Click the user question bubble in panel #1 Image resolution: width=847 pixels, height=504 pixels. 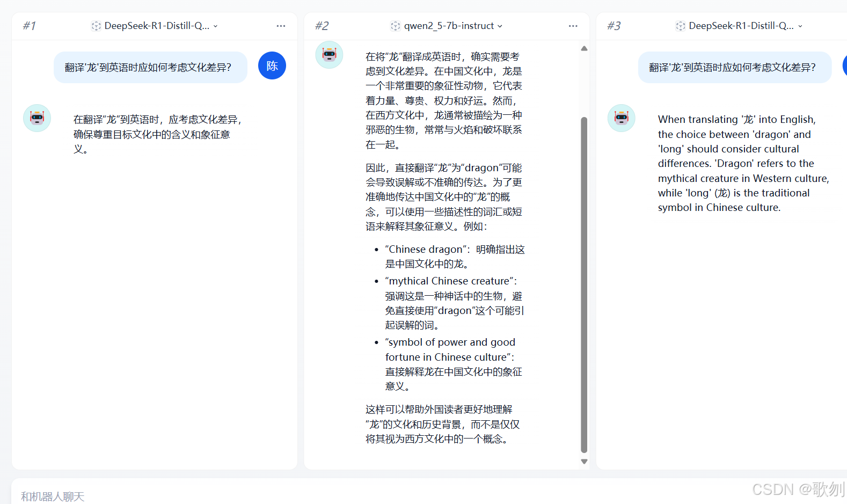[x=150, y=67]
